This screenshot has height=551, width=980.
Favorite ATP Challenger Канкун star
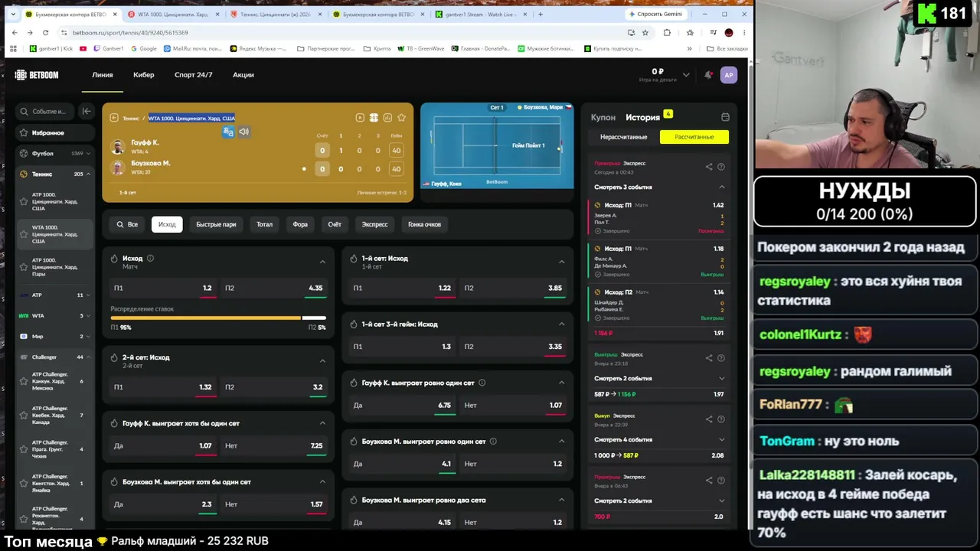(23, 381)
